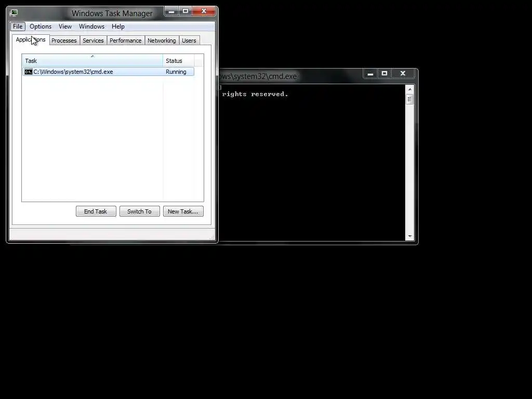The width and height of the screenshot is (532, 399).
Task: Switch to the Performance tab
Action: point(126,41)
